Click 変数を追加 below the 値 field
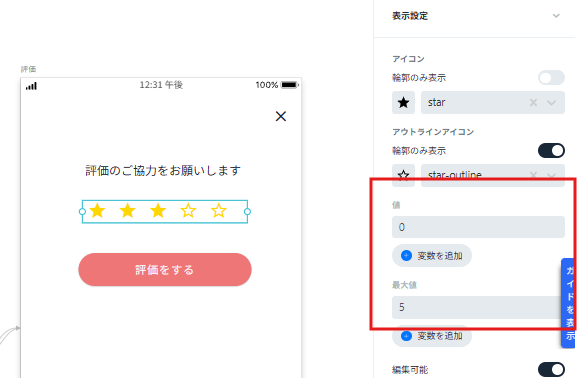Viewport: 577px width, 378px height. point(432,255)
